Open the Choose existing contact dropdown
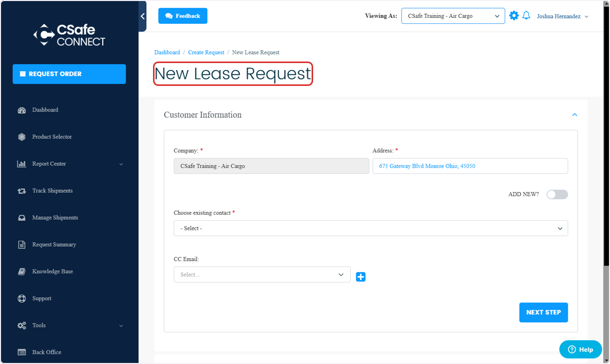This screenshot has height=364, width=610. point(371,228)
